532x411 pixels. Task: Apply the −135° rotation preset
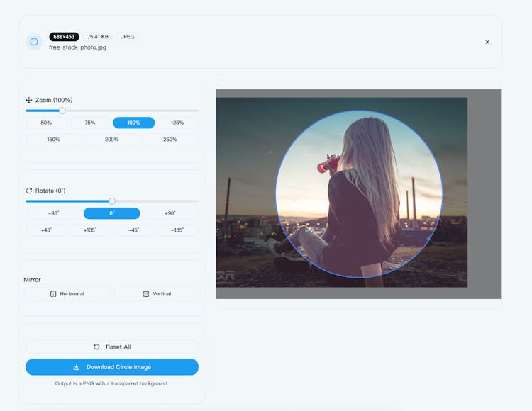coord(177,230)
